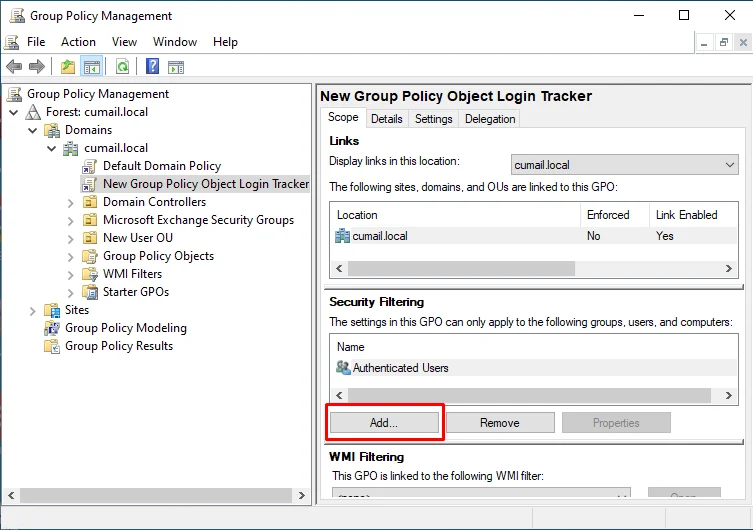The image size is (753, 530).
Task: Click the Login Tracker GPO link icon
Action: pos(89,184)
